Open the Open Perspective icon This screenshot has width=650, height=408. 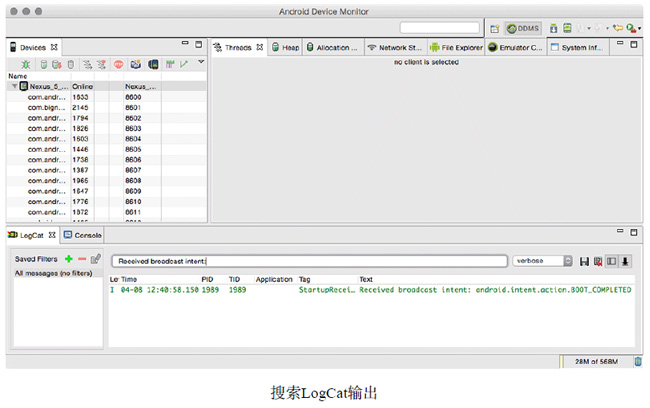[x=495, y=29]
